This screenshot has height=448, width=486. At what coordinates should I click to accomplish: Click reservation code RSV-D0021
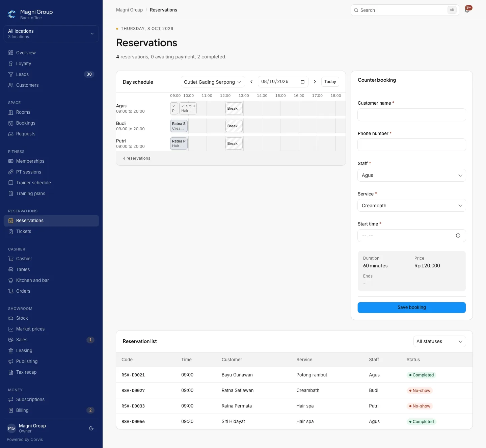[133, 375]
